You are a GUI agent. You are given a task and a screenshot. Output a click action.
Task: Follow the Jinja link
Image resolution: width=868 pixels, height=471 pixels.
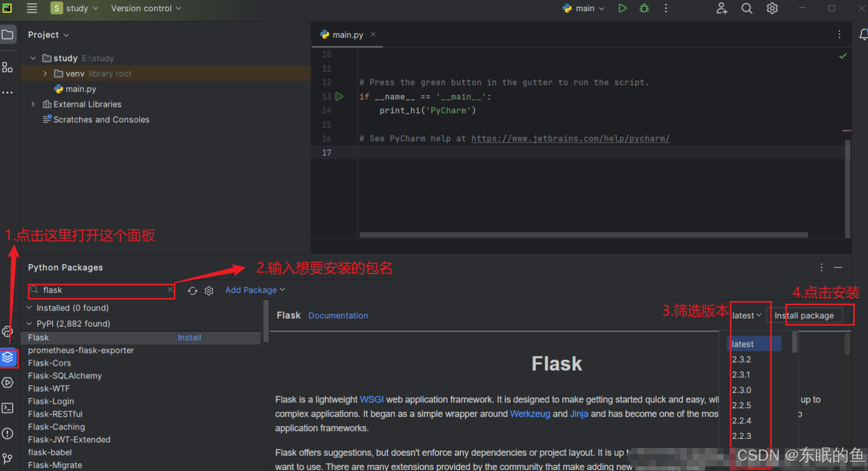point(579,414)
